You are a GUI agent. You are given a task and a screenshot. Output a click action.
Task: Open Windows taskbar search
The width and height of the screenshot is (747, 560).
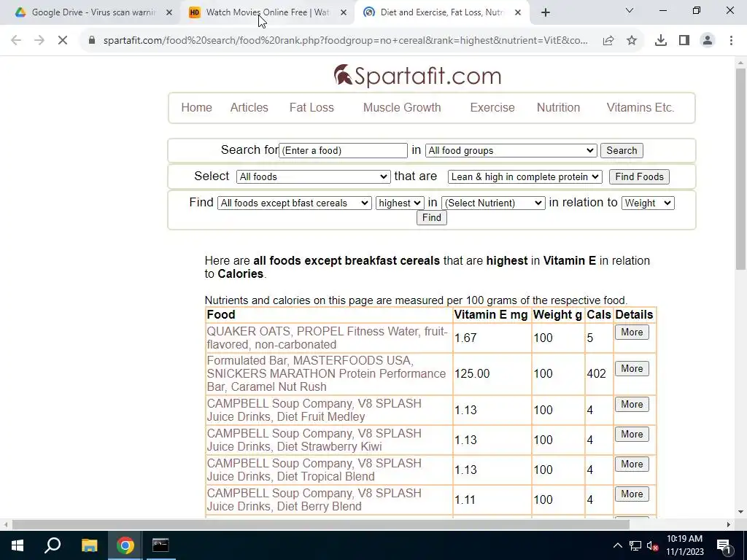tap(53, 545)
